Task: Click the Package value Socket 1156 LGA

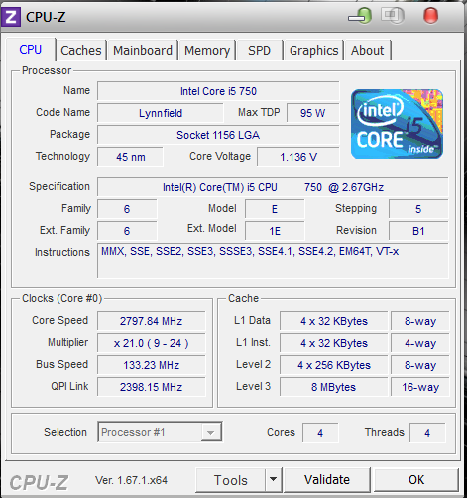Action: [218, 135]
